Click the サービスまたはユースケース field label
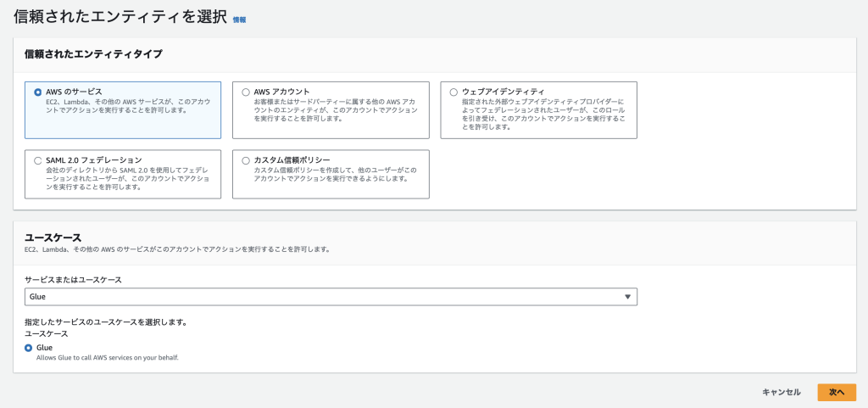Image resolution: width=868 pixels, height=408 pixels. point(73,279)
